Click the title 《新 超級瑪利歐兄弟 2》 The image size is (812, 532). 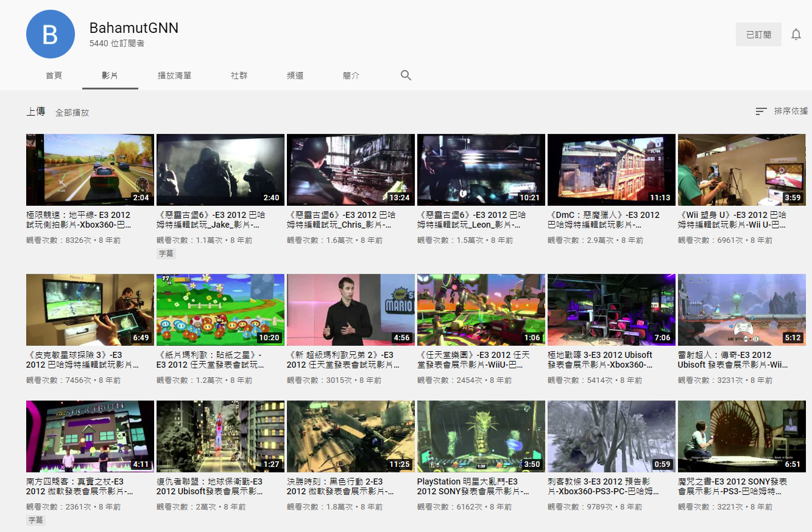point(344,360)
